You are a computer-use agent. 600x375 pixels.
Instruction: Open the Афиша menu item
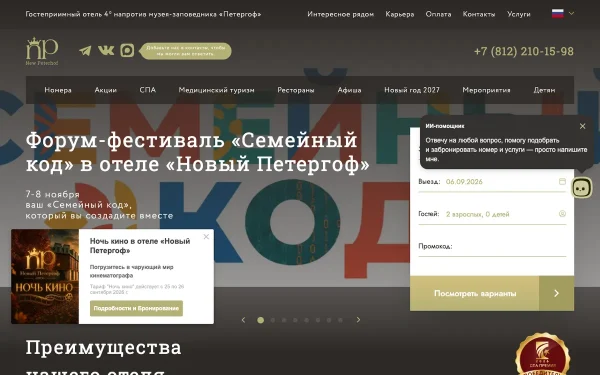click(349, 90)
